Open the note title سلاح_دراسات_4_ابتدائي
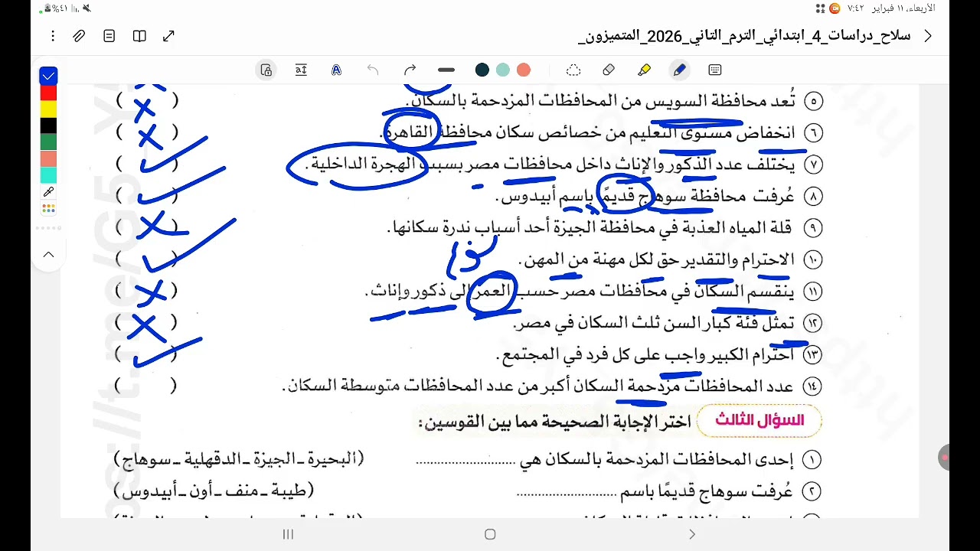 point(744,36)
